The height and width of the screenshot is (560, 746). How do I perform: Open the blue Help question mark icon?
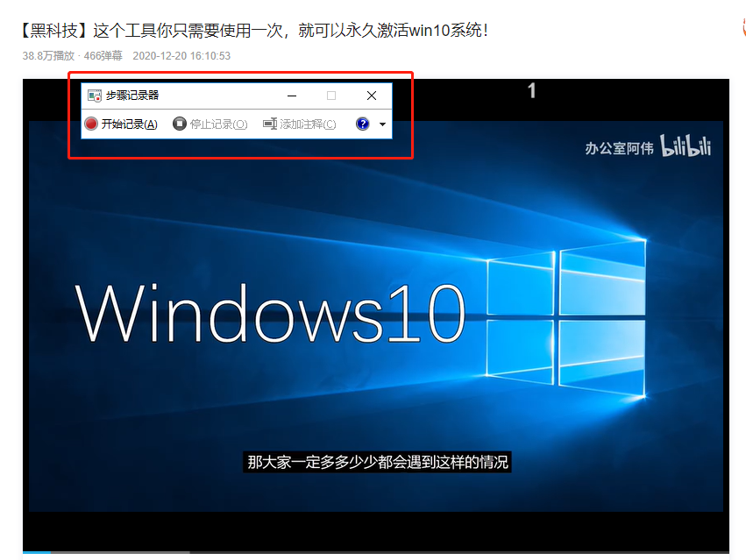pyautogui.click(x=362, y=124)
